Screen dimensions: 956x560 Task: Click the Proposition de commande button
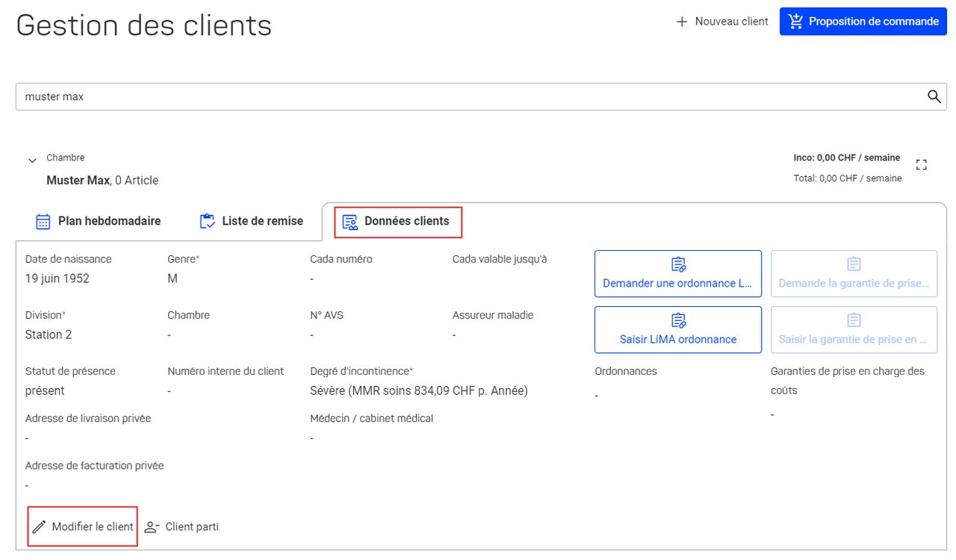coord(863,22)
